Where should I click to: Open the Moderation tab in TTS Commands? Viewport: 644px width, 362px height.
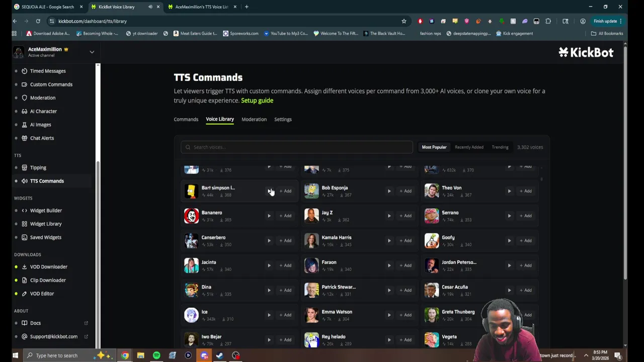(x=254, y=119)
